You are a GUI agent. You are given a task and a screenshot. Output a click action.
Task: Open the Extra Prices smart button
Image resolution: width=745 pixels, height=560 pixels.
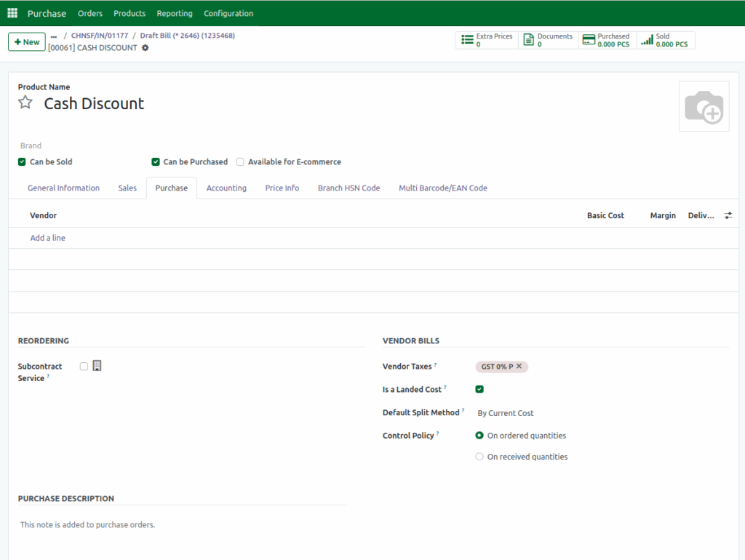point(486,40)
